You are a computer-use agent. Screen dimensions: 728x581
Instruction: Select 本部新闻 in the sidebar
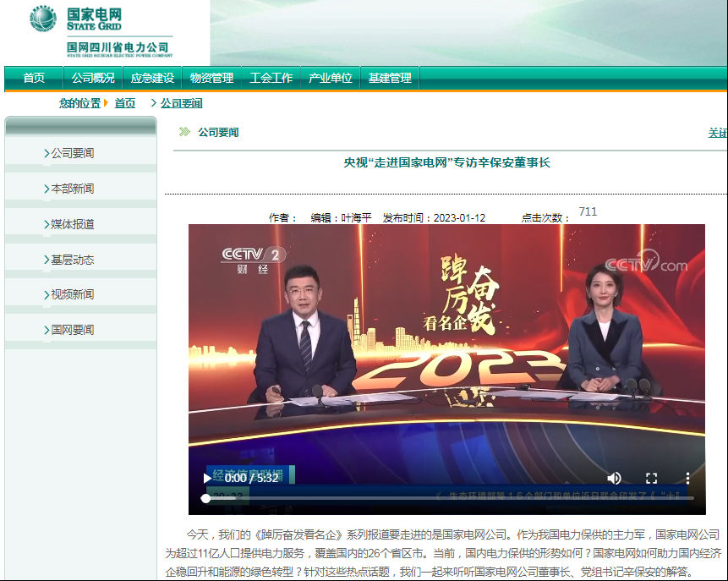(73, 189)
